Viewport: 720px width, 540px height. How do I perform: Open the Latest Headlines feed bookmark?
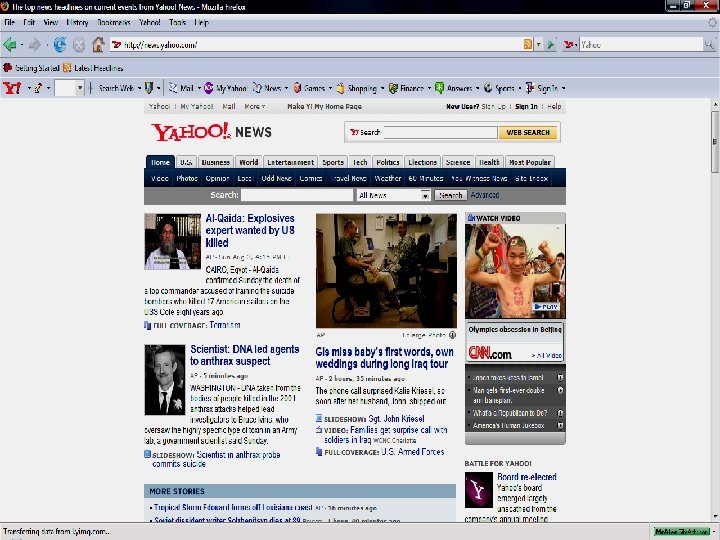click(93, 68)
